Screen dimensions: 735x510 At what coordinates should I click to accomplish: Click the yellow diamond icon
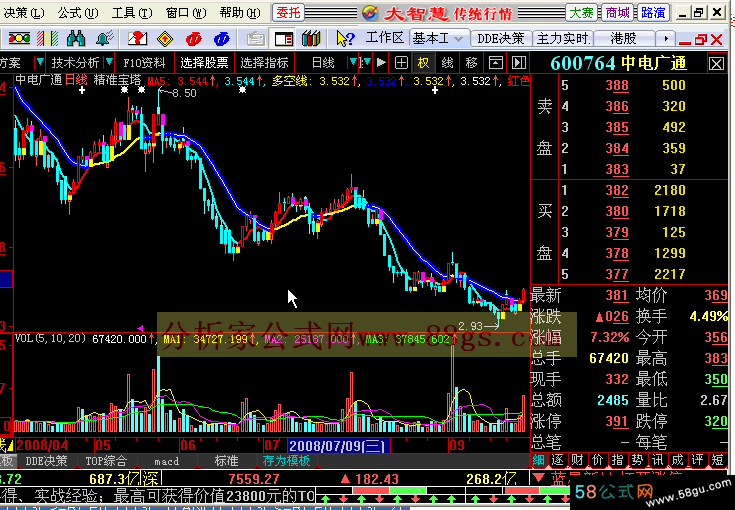point(165,38)
